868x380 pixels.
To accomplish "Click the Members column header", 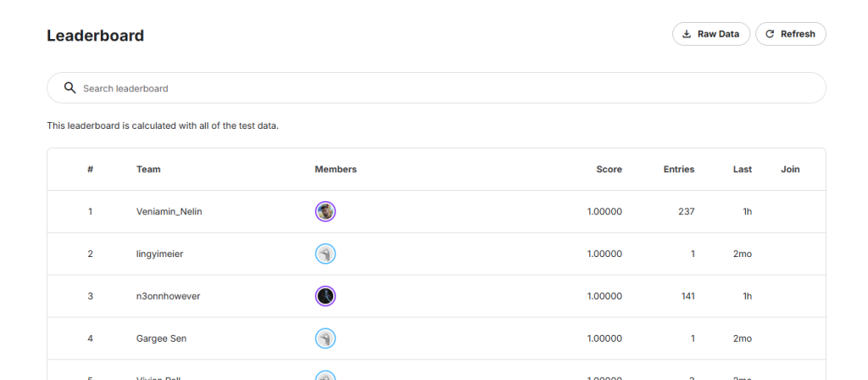I will [x=336, y=169].
